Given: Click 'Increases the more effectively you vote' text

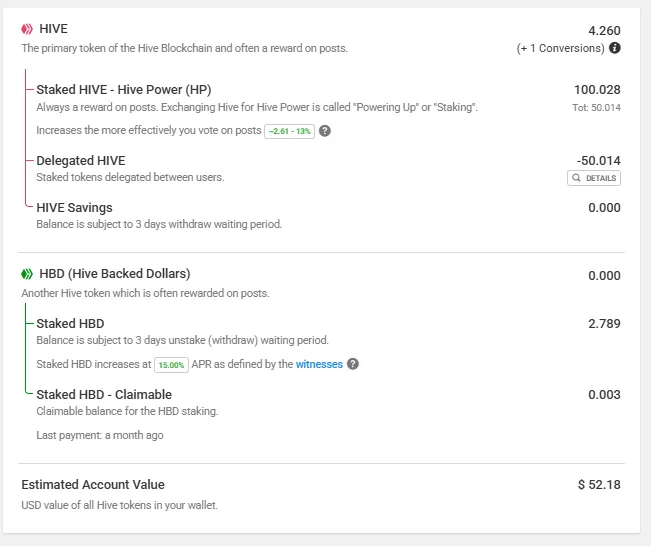Looking at the screenshot, I should 149,130.
